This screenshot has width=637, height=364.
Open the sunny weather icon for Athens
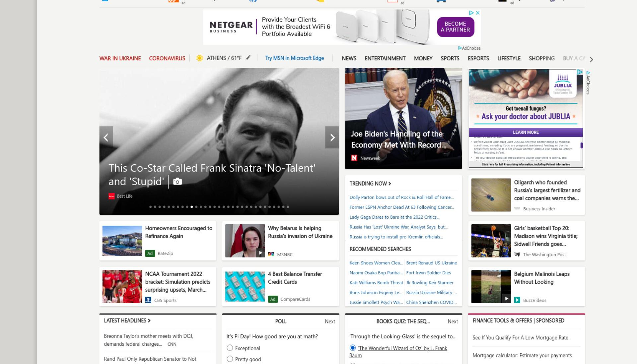[x=199, y=58]
